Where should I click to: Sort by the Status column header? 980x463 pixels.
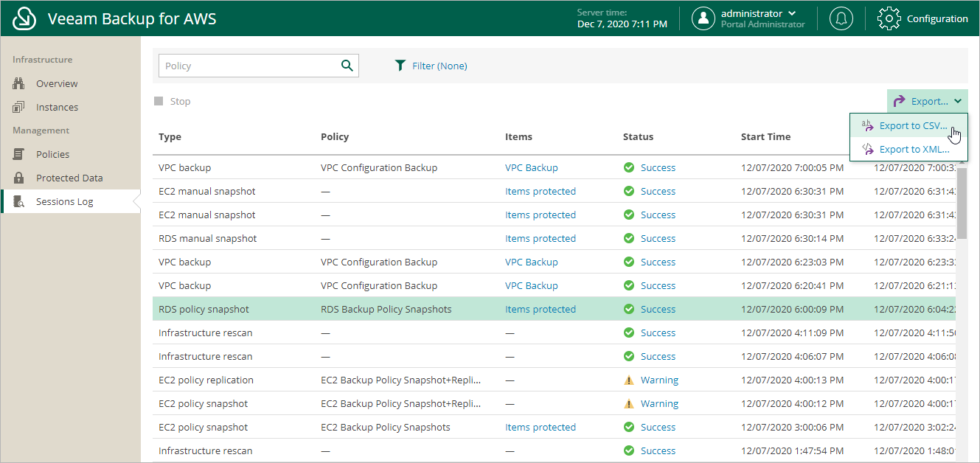pos(638,136)
